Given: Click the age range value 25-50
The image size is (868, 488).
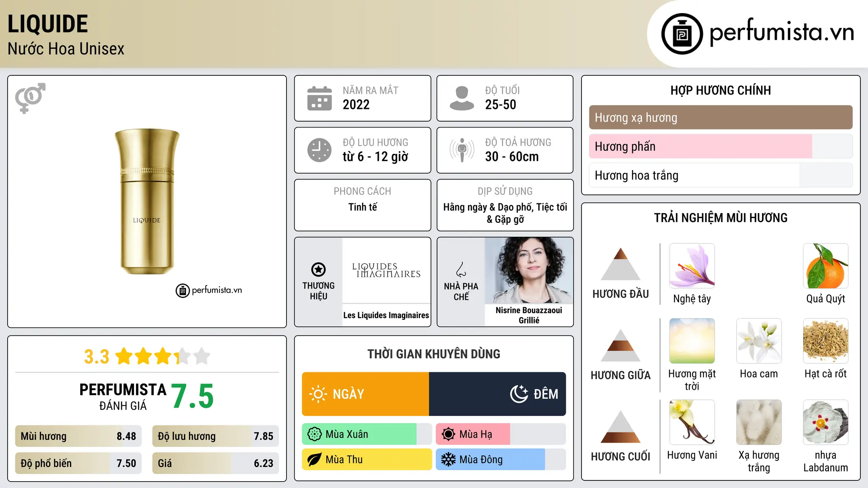Looking at the screenshot, I should [x=501, y=105].
